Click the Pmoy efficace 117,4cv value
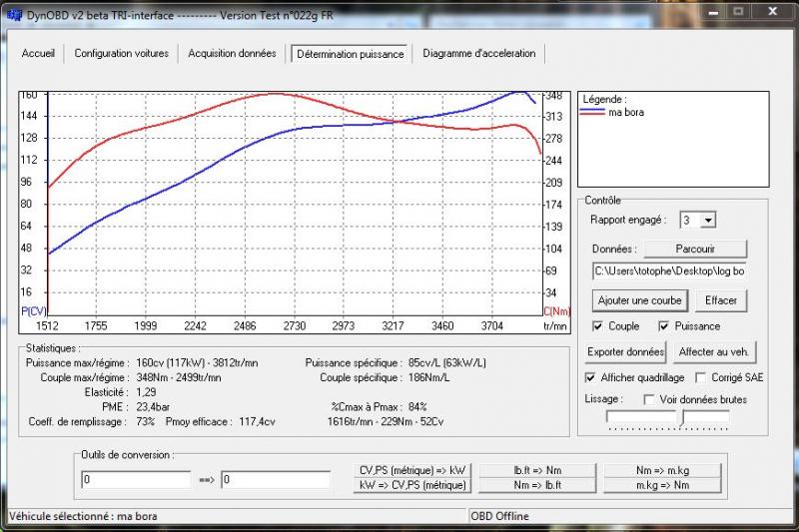The width and height of the screenshot is (799, 532). 257,422
